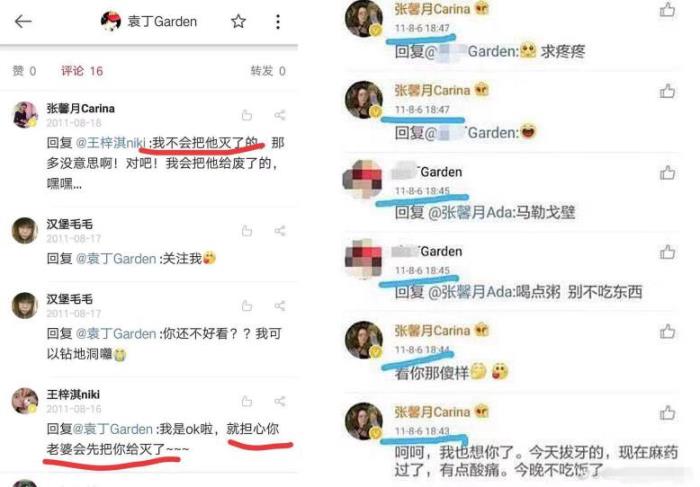Open the @张馨月Ada mention in 喝点粥 reply
The height and width of the screenshot is (487, 700).
471,292
